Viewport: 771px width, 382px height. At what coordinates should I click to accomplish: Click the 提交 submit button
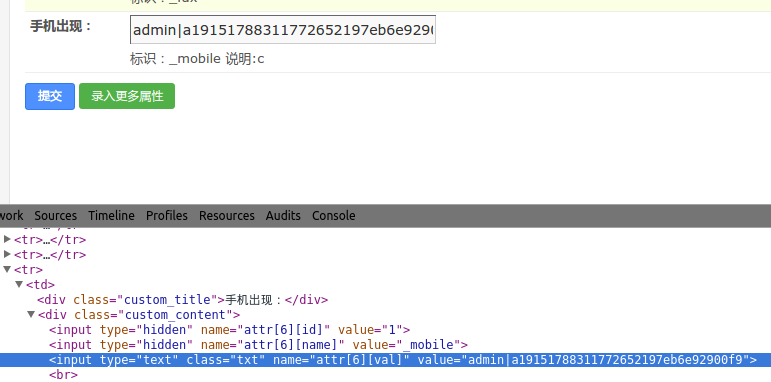point(50,96)
